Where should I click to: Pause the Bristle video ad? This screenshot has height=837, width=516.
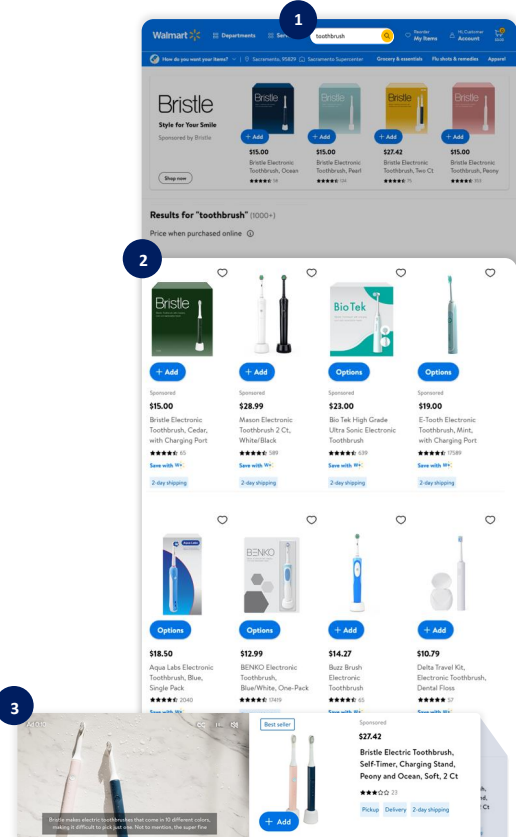coord(218,725)
